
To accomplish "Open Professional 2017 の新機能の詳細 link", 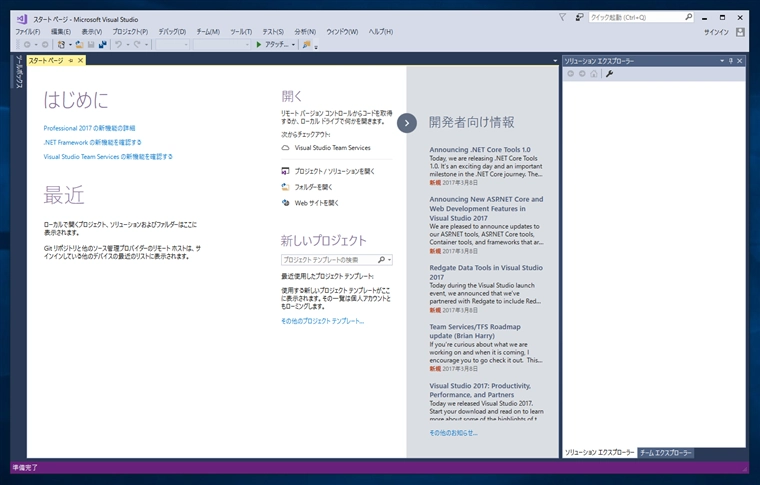I will (90, 128).
